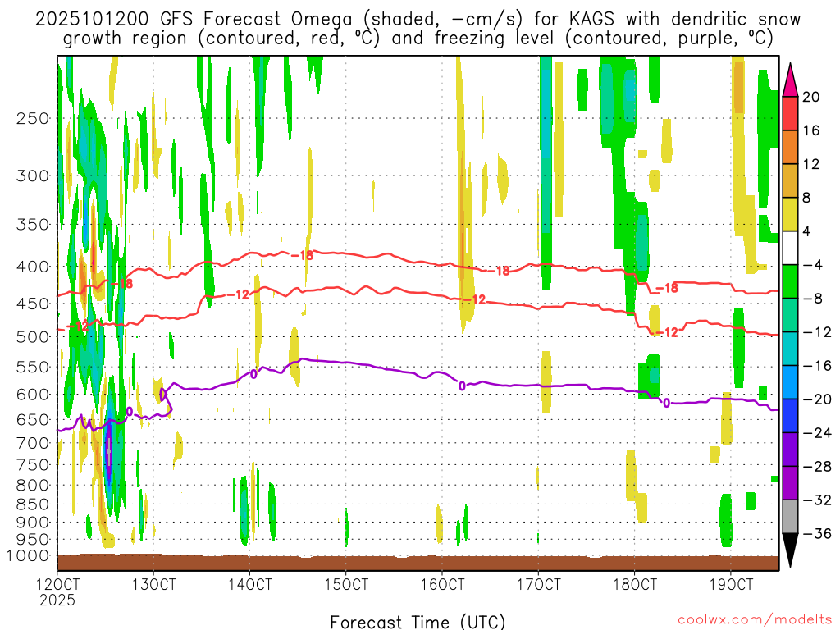The height and width of the screenshot is (630, 840).
Task: Click the 800 pressure level label
Action: pos(33,486)
